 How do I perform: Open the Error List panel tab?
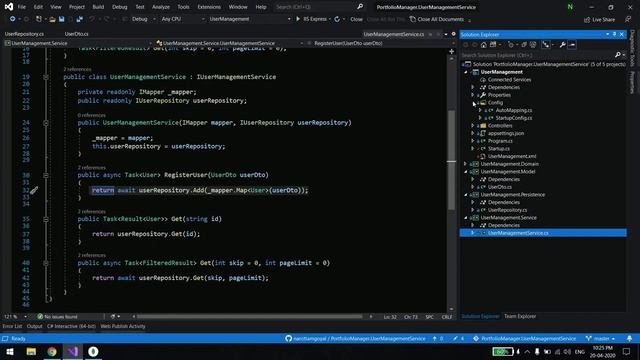(x=12, y=326)
